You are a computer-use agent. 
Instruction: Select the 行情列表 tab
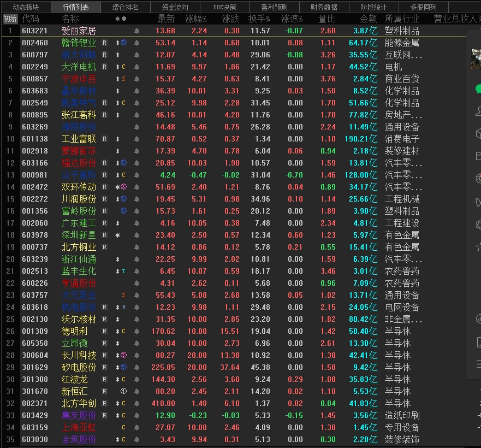[75, 7]
